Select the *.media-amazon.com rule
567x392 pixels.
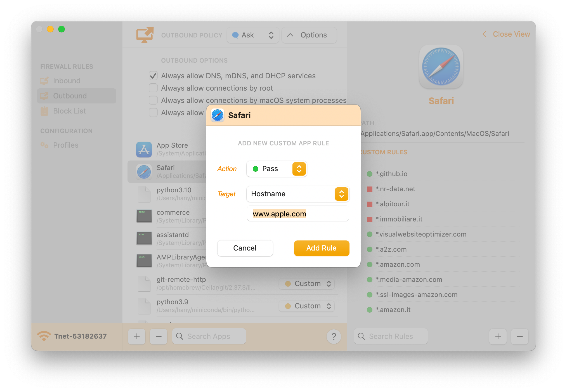pos(443,280)
